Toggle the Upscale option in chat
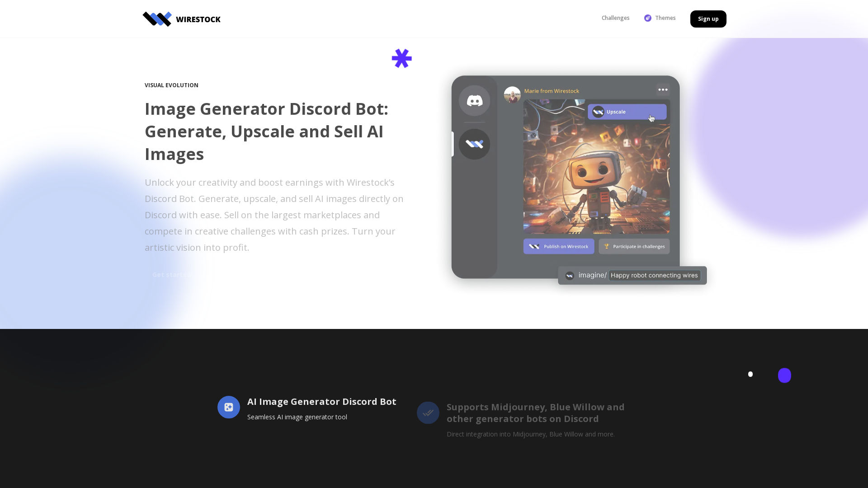Screen dimensions: 868x488 tap(627, 112)
